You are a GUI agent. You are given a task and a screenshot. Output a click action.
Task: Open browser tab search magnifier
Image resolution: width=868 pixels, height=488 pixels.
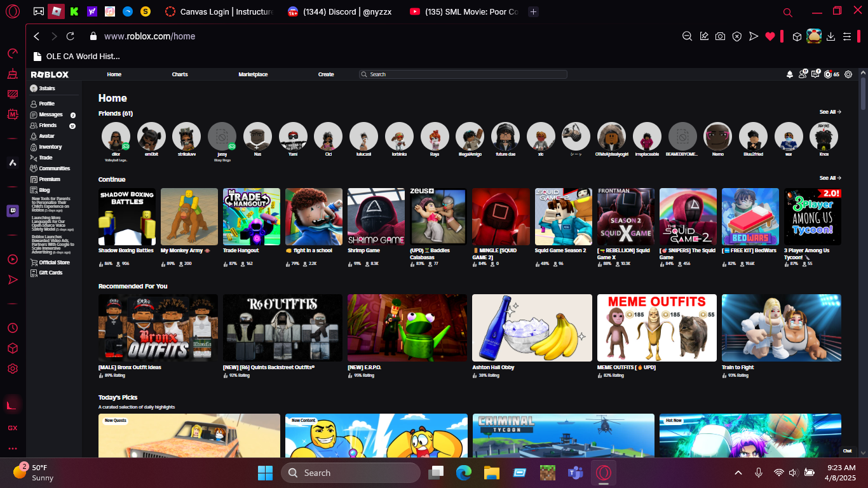788,11
